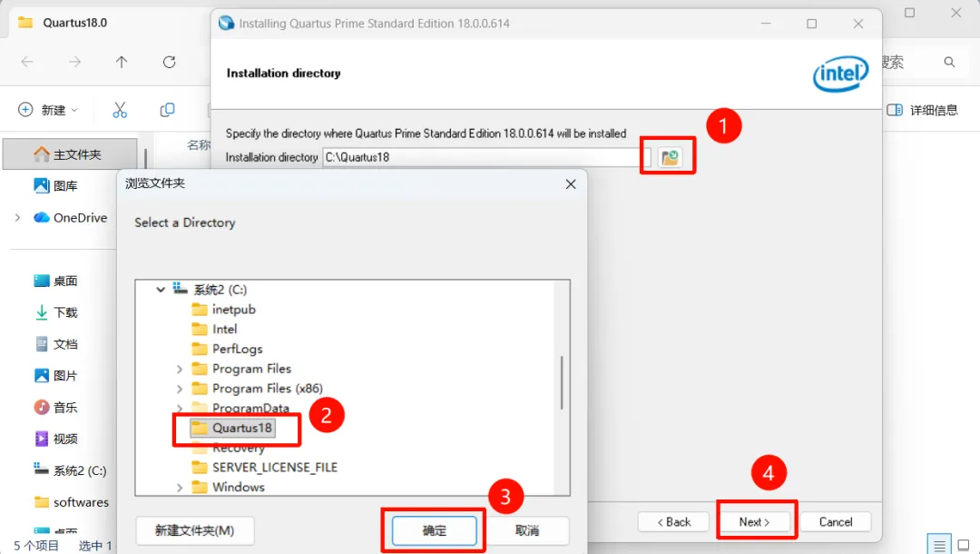980x554 pixels.
Task: Click the 确定 OK button
Action: [x=435, y=531]
